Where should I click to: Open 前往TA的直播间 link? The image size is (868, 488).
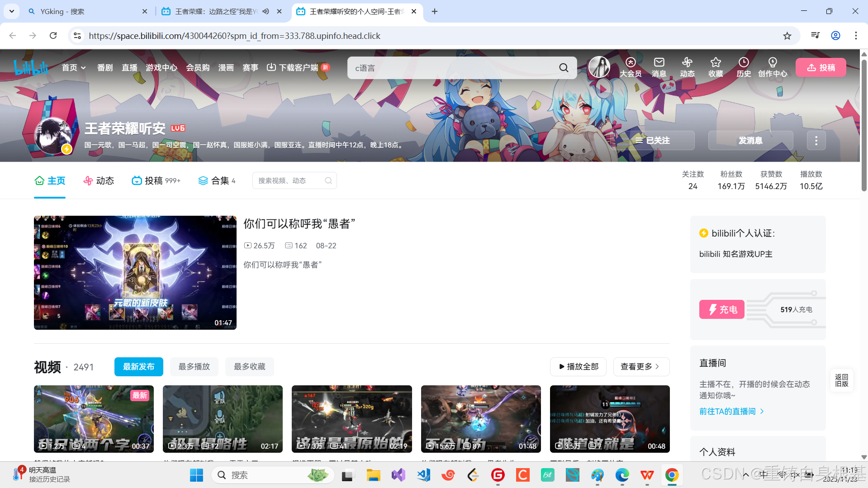coord(731,412)
